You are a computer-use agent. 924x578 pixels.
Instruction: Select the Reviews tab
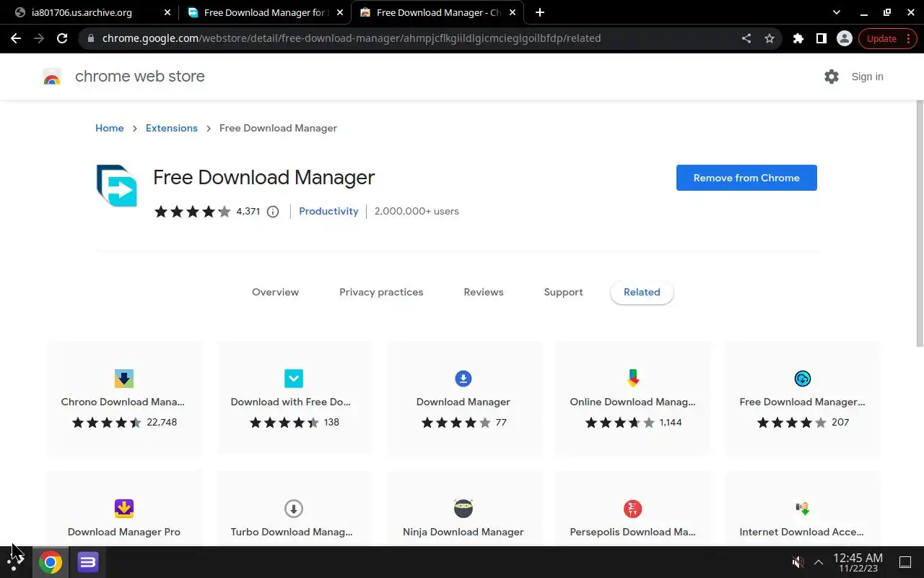[x=484, y=293]
